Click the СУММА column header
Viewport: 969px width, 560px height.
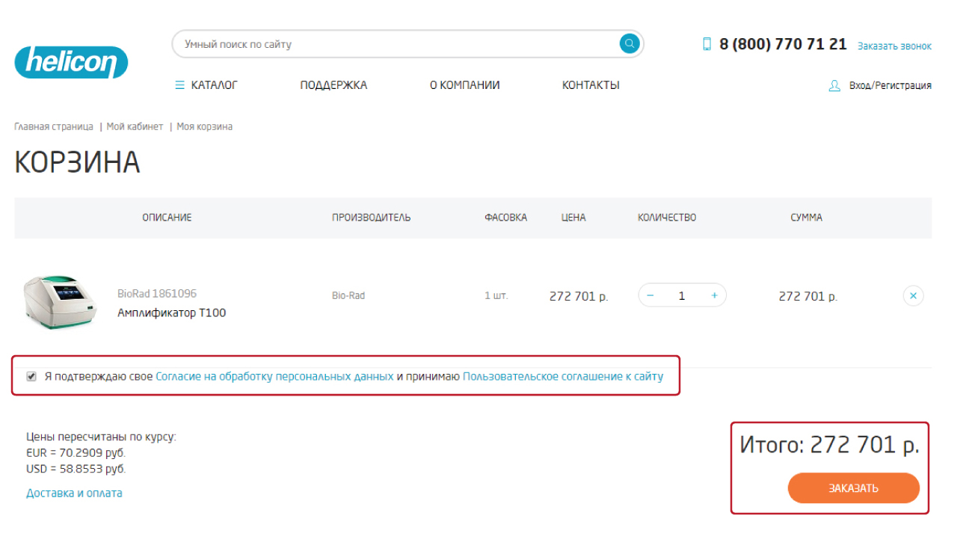click(x=806, y=218)
